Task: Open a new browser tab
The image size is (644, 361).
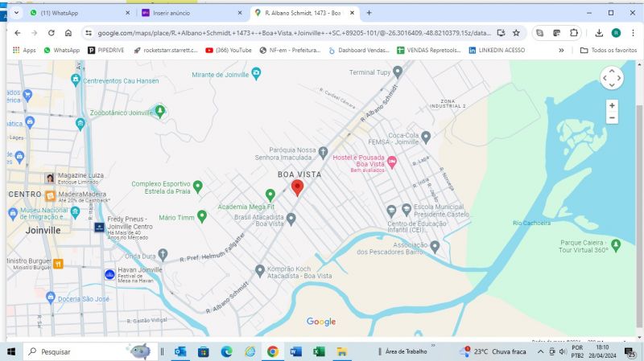Action: coord(369,13)
